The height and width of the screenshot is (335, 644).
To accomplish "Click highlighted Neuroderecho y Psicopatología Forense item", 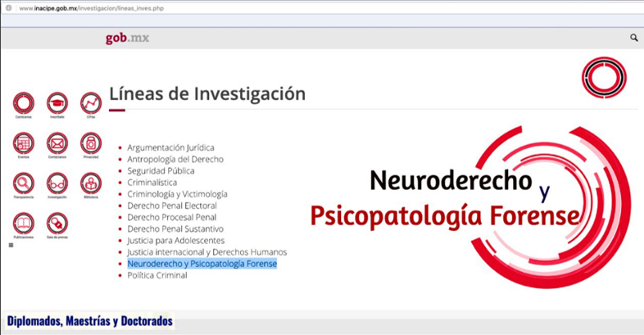I will click(202, 264).
